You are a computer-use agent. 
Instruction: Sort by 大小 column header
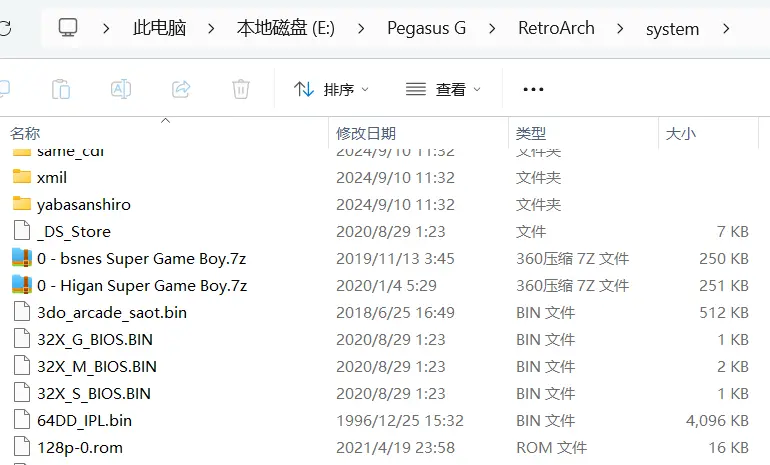click(680, 133)
